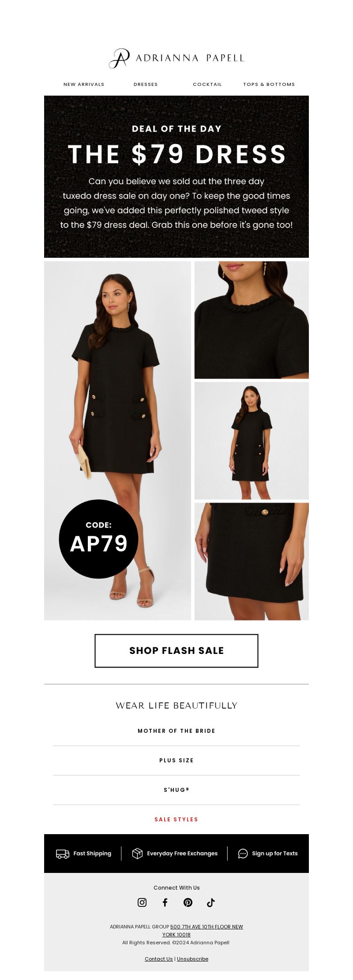This screenshot has width=353, height=980.
Task: Click the Adrianna Papell logo
Action: point(176,58)
